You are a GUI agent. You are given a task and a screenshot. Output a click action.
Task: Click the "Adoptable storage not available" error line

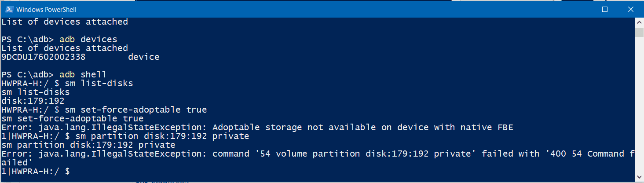click(x=257, y=128)
